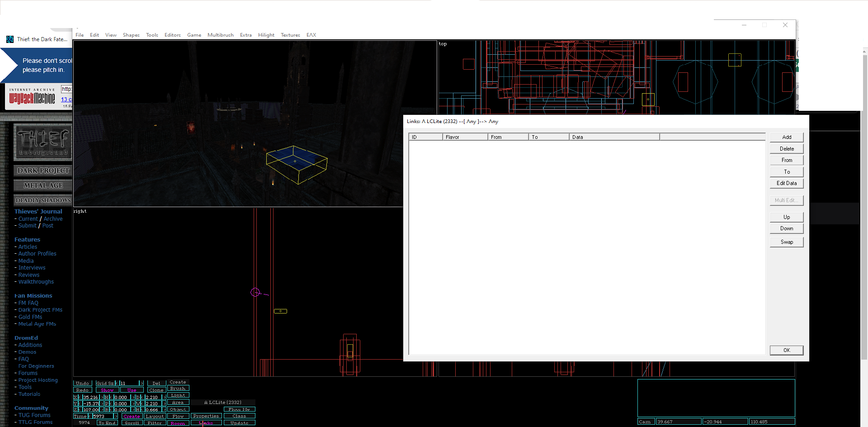Image resolution: width=868 pixels, height=427 pixels.
Task: Open the File menu
Action: 80,35
